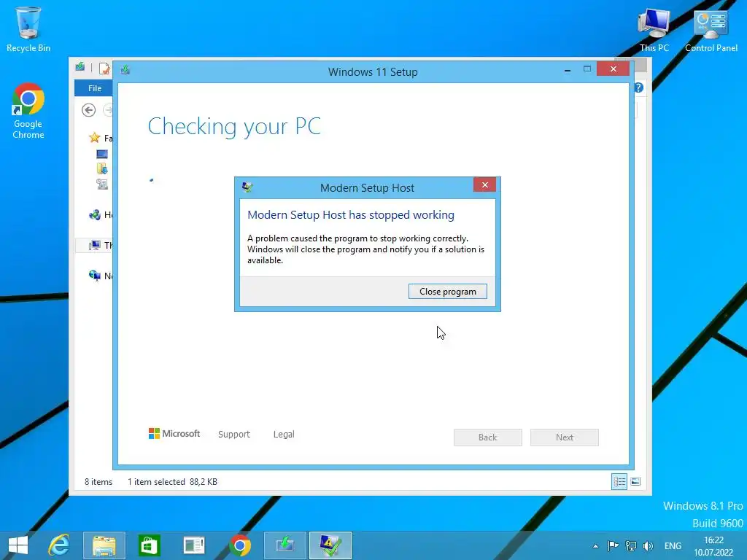The height and width of the screenshot is (560, 747).
Task: Click the Microsoft logo in the setup window
Action: pyautogui.click(x=174, y=434)
